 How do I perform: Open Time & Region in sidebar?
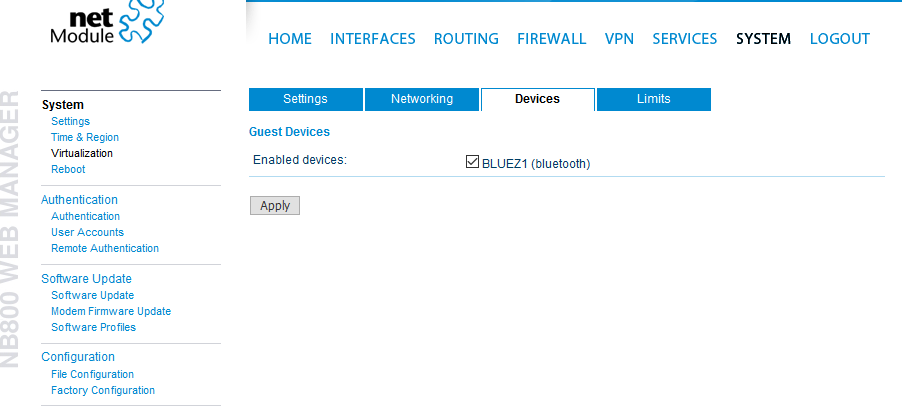85,138
